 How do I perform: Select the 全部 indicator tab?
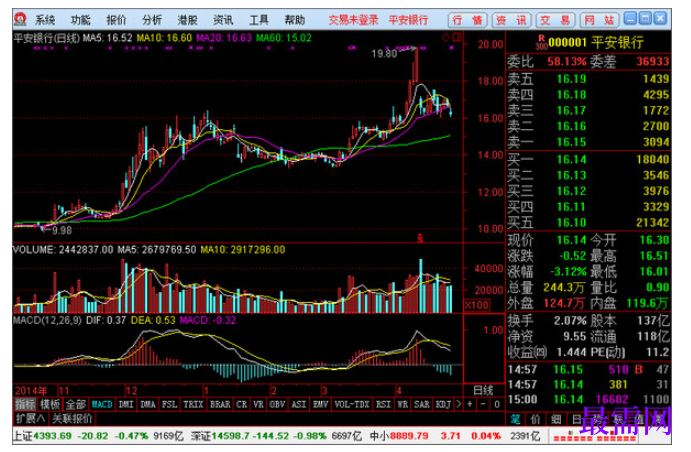[x=75, y=404]
